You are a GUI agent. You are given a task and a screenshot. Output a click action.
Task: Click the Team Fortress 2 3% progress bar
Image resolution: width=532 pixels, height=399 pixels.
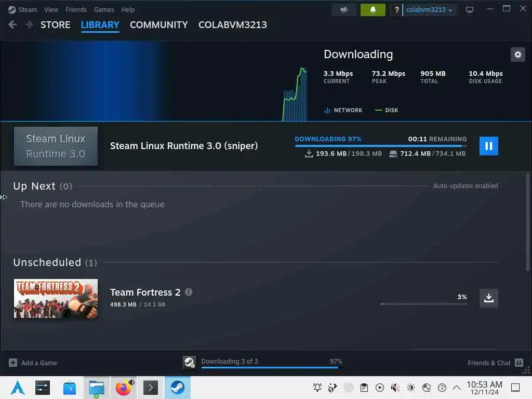point(424,304)
